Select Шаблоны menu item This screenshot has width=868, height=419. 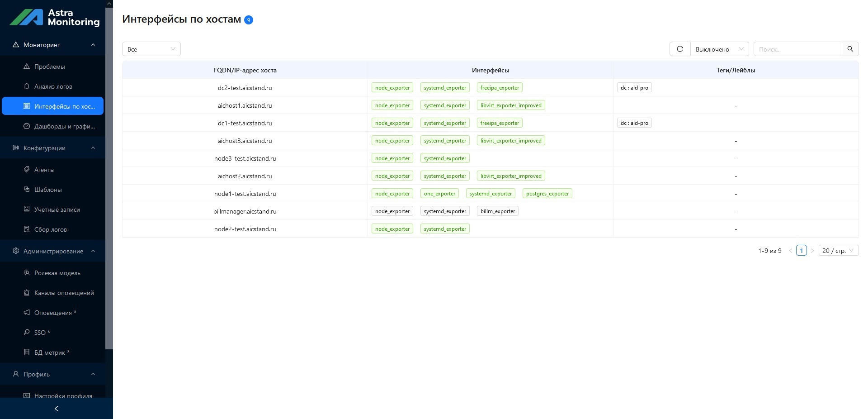[x=48, y=190]
